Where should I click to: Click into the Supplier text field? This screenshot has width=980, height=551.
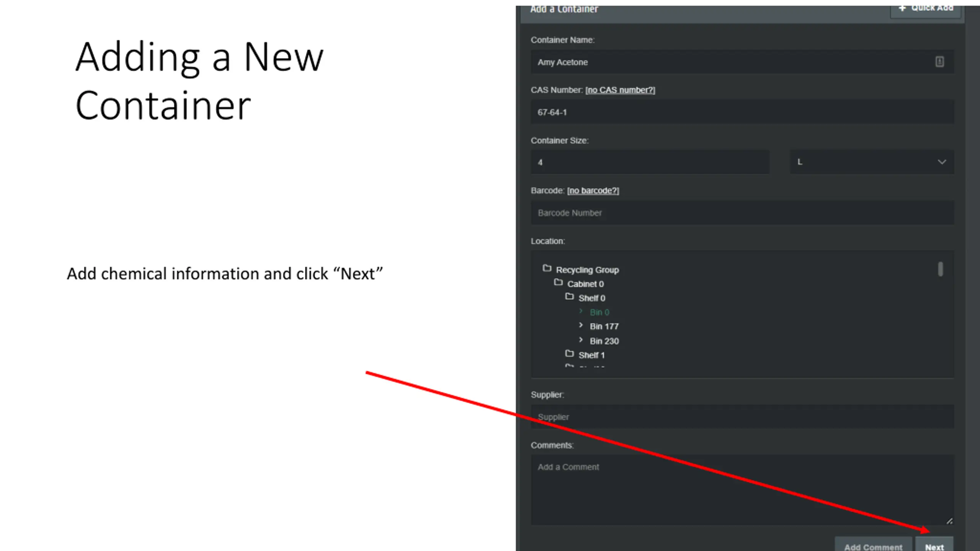point(742,417)
